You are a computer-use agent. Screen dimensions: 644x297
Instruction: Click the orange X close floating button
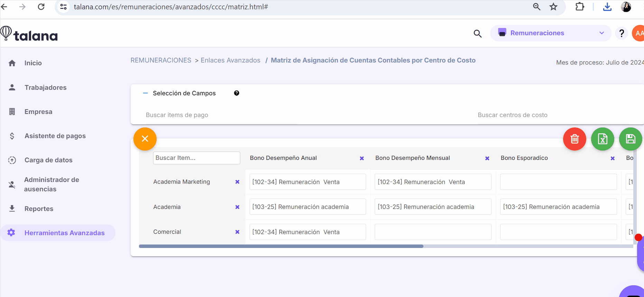point(145,139)
